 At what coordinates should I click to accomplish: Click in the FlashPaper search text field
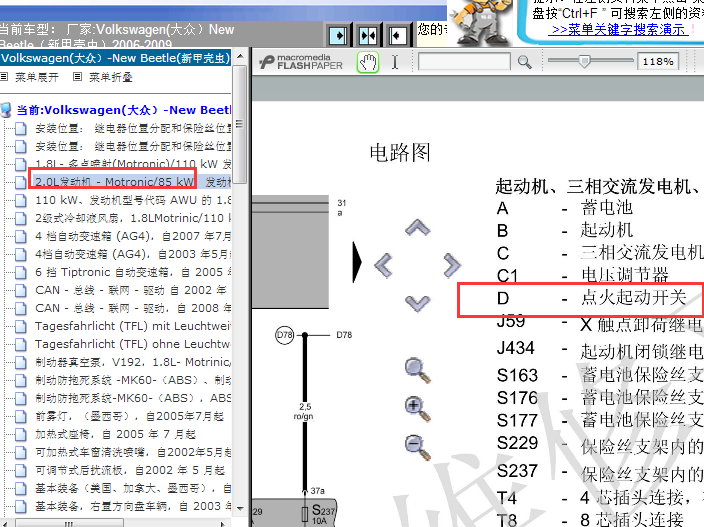[464, 61]
